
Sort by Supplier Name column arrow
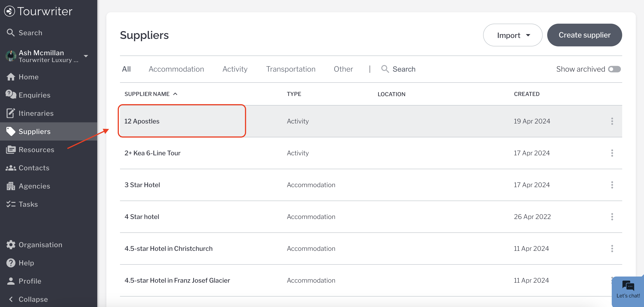(x=175, y=94)
